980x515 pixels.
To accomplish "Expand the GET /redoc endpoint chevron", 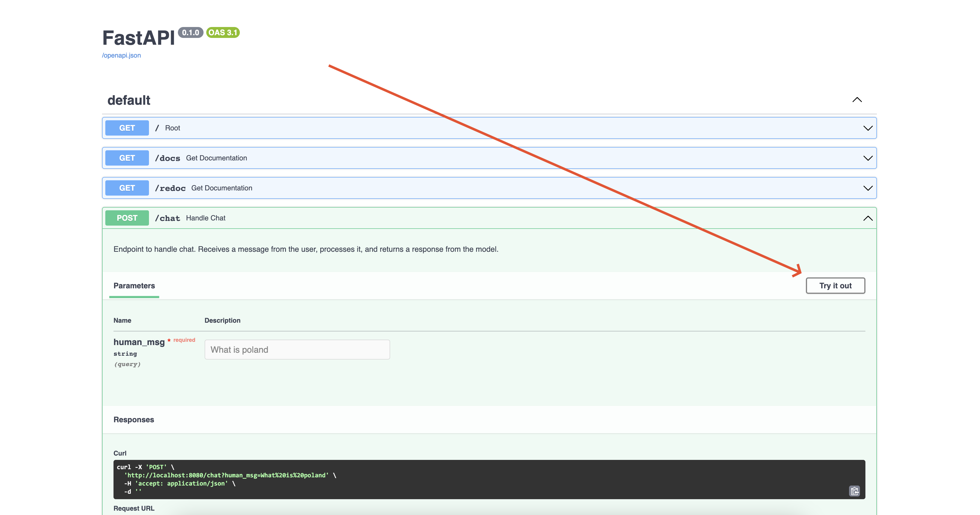I will point(868,188).
